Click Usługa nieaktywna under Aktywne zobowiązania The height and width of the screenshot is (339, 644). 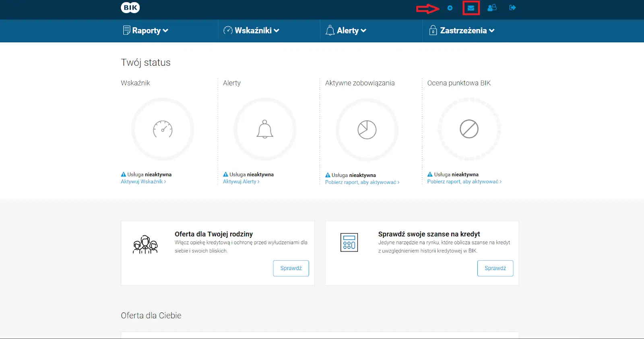tap(354, 175)
